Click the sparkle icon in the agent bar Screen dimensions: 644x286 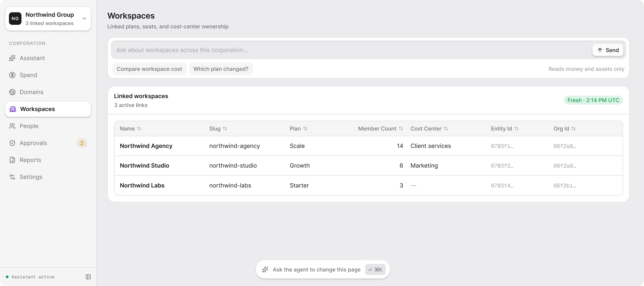click(x=265, y=269)
